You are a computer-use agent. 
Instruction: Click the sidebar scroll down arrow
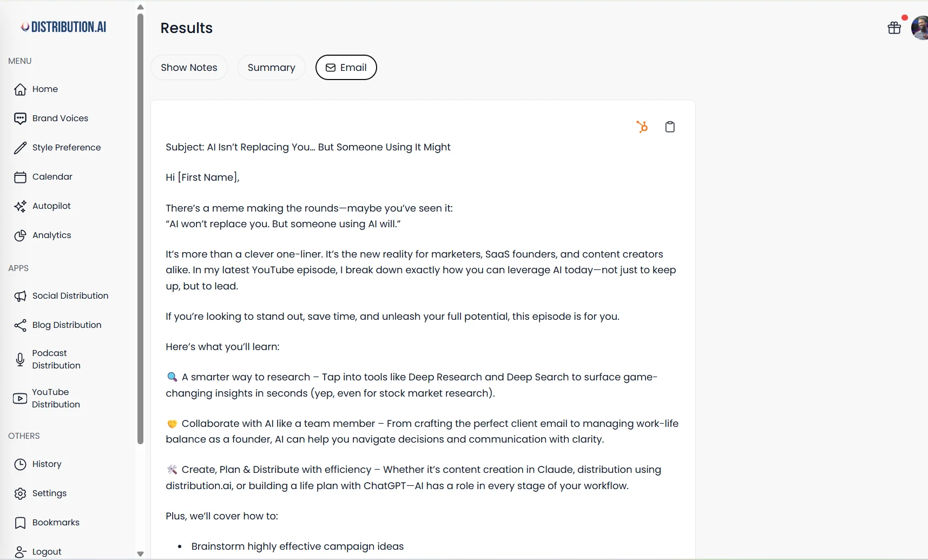pos(141,554)
